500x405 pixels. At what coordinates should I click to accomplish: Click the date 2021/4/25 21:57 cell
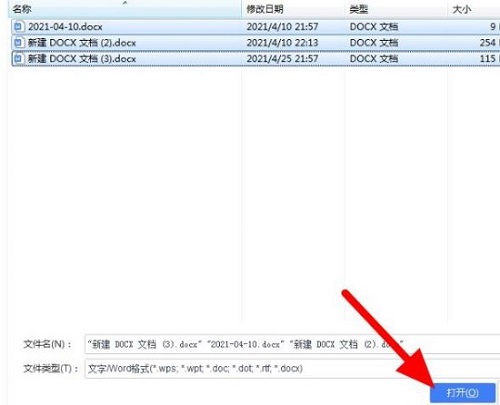(282, 59)
